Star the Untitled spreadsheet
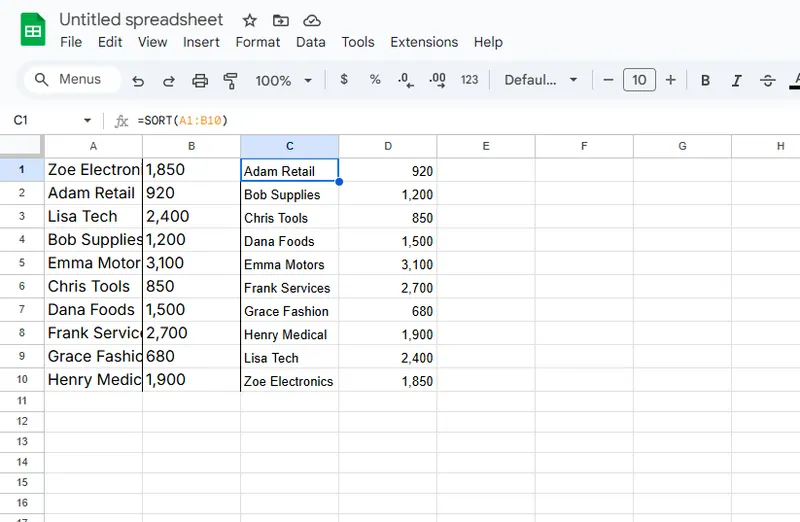 (x=250, y=20)
